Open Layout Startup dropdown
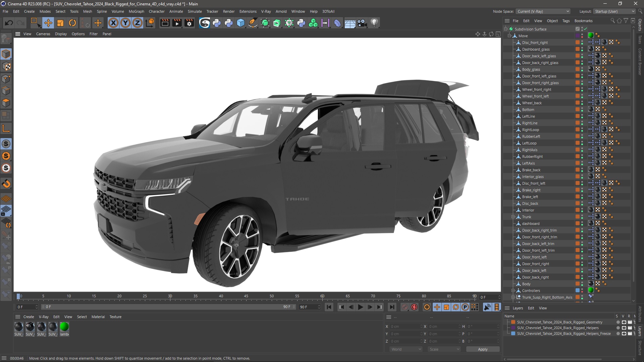The width and height of the screenshot is (644, 362). click(x=614, y=11)
